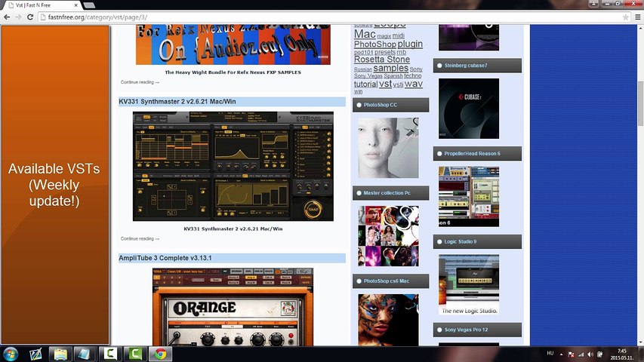This screenshot has height=362, width=644.
Task: Show hidden system tray icons
Action: (561, 354)
